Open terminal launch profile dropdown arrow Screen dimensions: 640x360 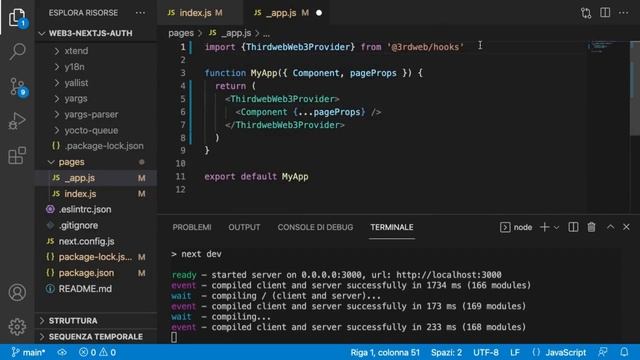click(556, 227)
